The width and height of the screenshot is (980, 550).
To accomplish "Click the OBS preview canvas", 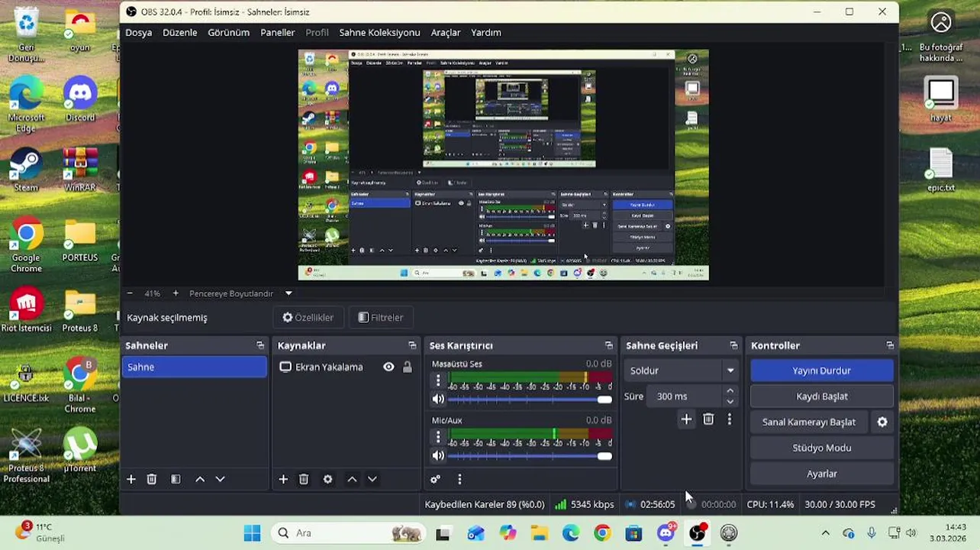I will click(x=503, y=165).
